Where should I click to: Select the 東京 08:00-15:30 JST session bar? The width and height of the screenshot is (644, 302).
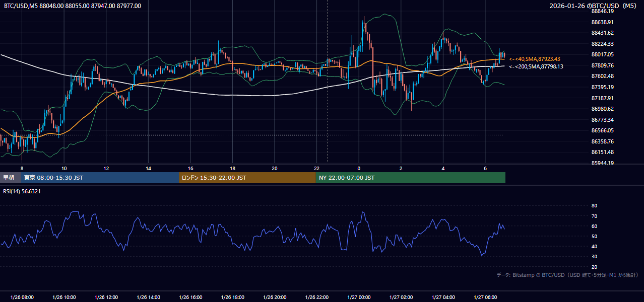pyautogui.click(x=100, y=178)
